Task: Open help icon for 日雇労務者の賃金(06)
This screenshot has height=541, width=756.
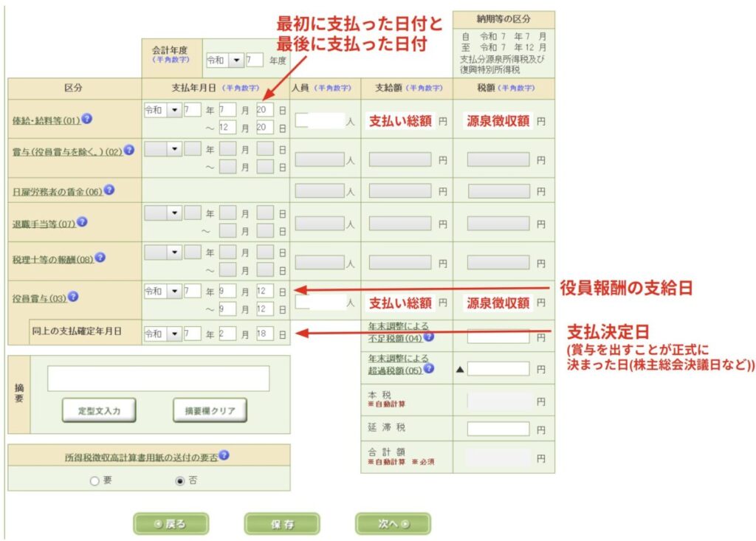Action: tap(109, 190)
